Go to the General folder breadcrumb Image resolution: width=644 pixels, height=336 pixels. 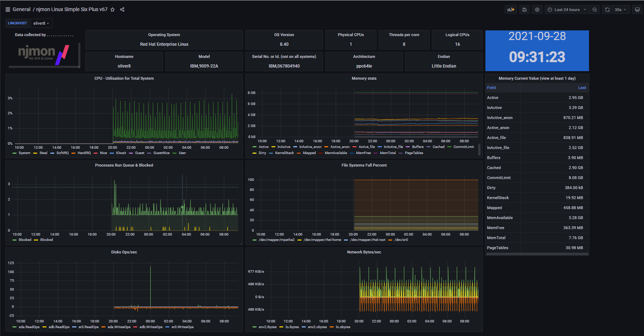(x=21, y=10)
